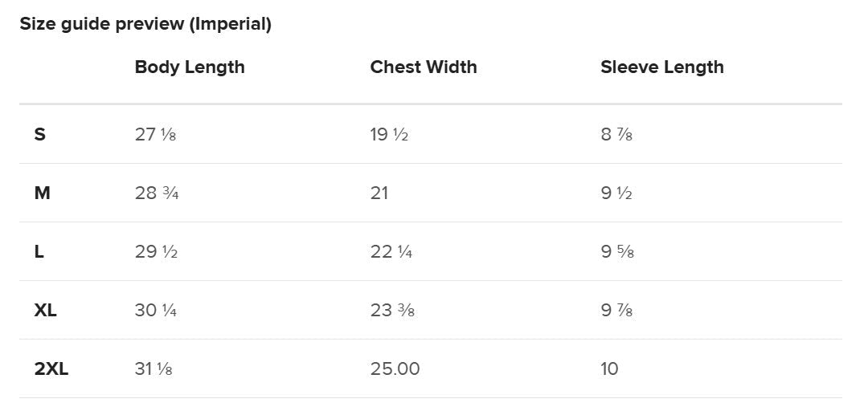Click the Chest Width column header

pyautogui.click(x=424, y=67)
